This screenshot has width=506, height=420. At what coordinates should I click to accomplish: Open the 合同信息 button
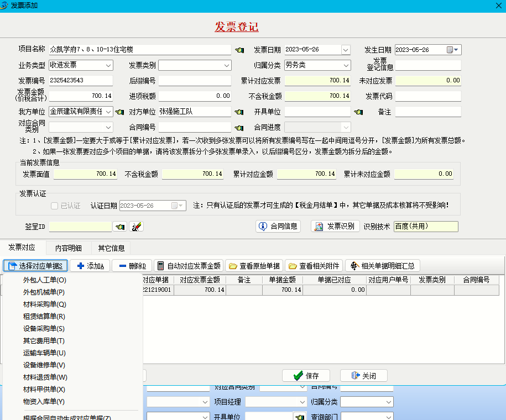pyautogui.click(x=278, y=226)
